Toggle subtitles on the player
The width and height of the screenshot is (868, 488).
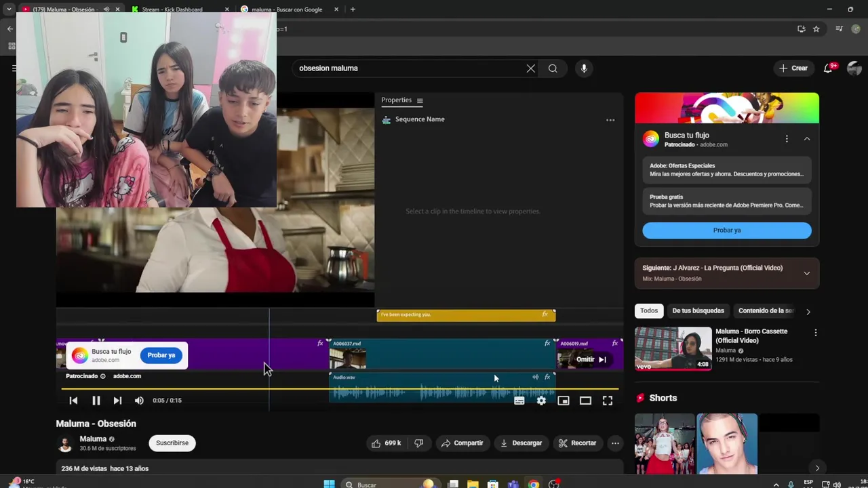click(x=519, y=401)
